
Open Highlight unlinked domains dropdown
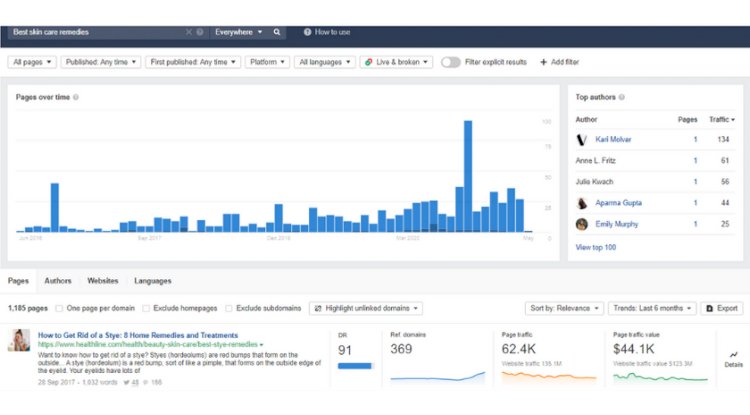pos(366,308)
